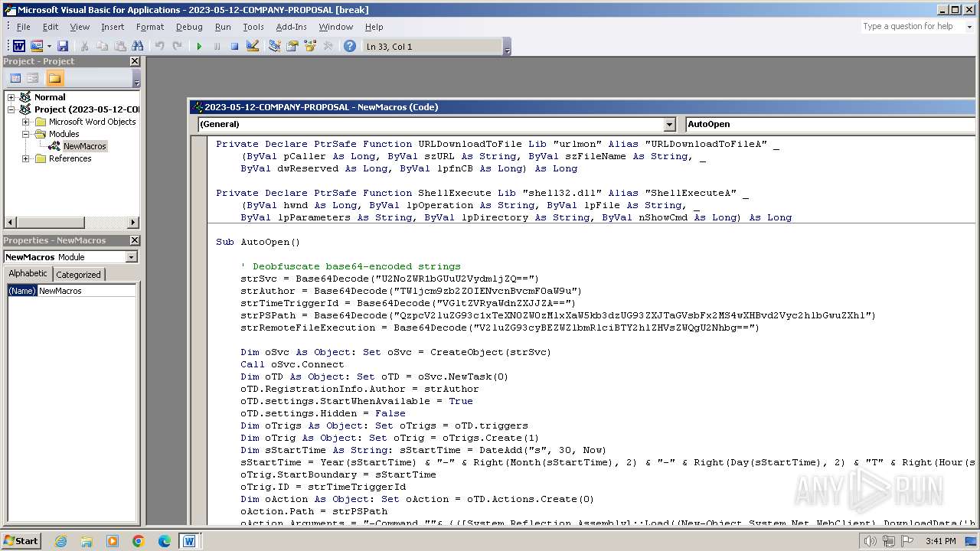Select the References folder label

pyautogui.click(x=70, y=158)
